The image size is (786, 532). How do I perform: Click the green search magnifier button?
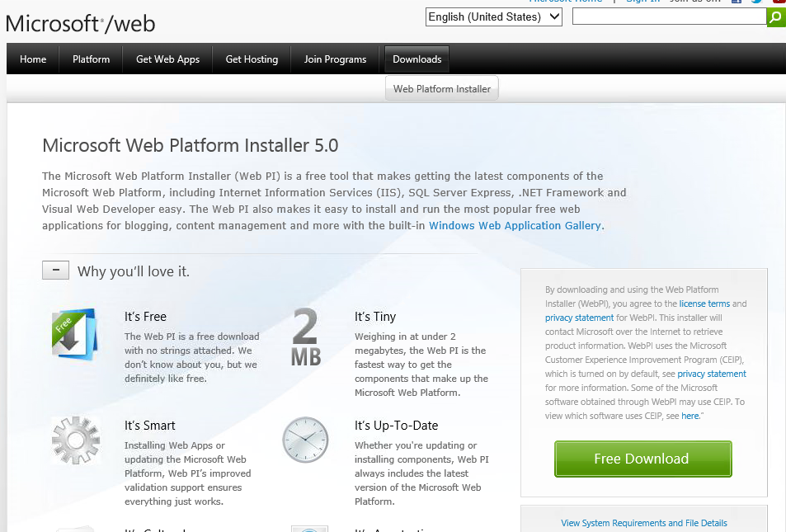(x=775, y=16)
